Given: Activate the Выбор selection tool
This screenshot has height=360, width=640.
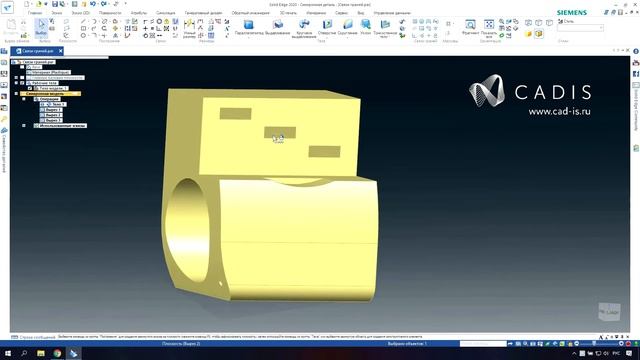Looking at the screenshot, I should [x=41, y=28].
